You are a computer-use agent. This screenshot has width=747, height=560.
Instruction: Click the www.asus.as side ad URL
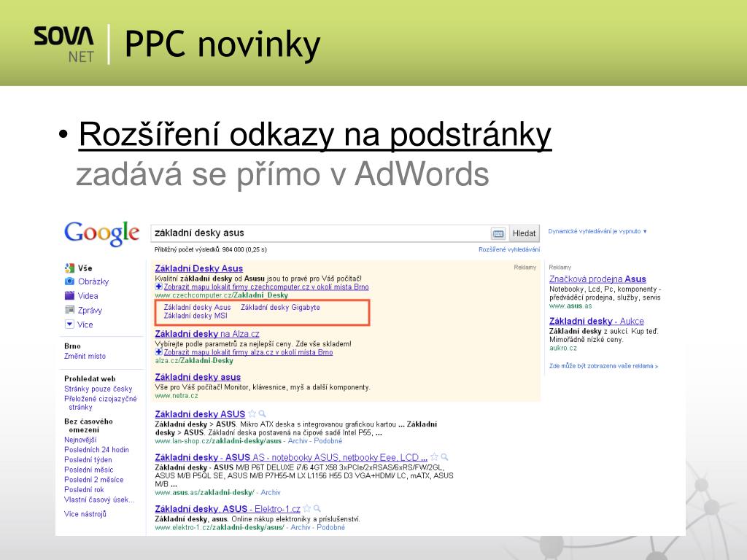570,306
